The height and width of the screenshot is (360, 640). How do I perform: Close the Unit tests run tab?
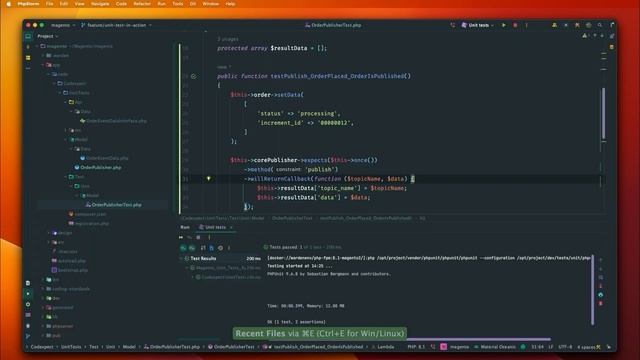(x=231, y=227)
